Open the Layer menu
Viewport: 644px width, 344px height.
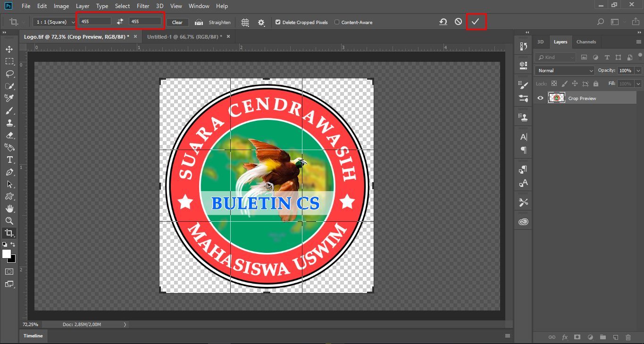coord(83,6)
